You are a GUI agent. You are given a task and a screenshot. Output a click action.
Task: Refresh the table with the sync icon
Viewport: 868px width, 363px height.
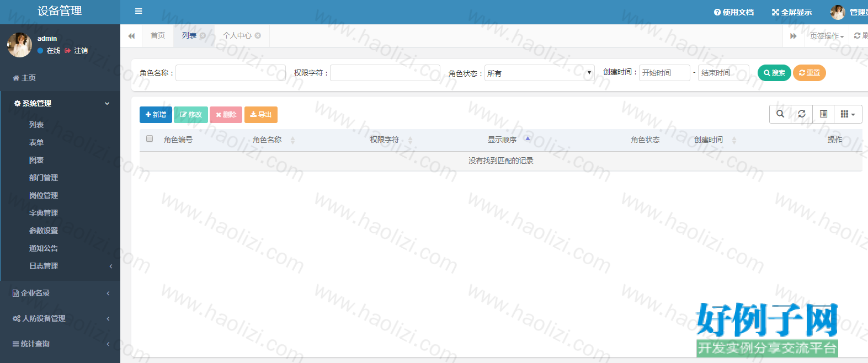pyautogui.click(x=802, y=114)
